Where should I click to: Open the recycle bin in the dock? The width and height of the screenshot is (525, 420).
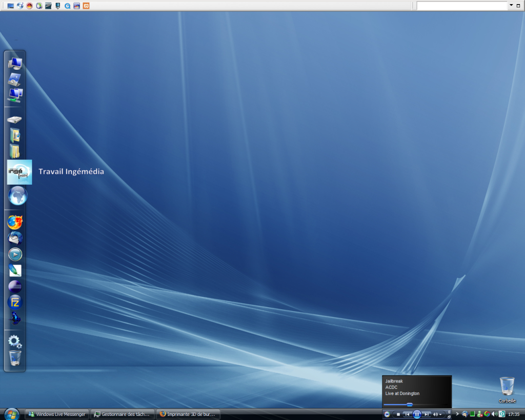click(x=15, y=358)
